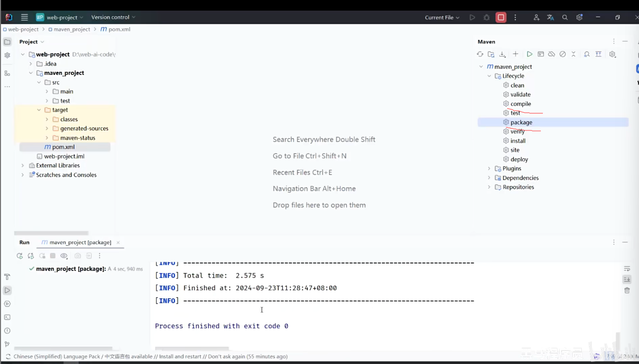Click the red Stop button in top toolbar
Image resolution: width=639 pixels, height=364 pixels.
click(x=501, y=17)
